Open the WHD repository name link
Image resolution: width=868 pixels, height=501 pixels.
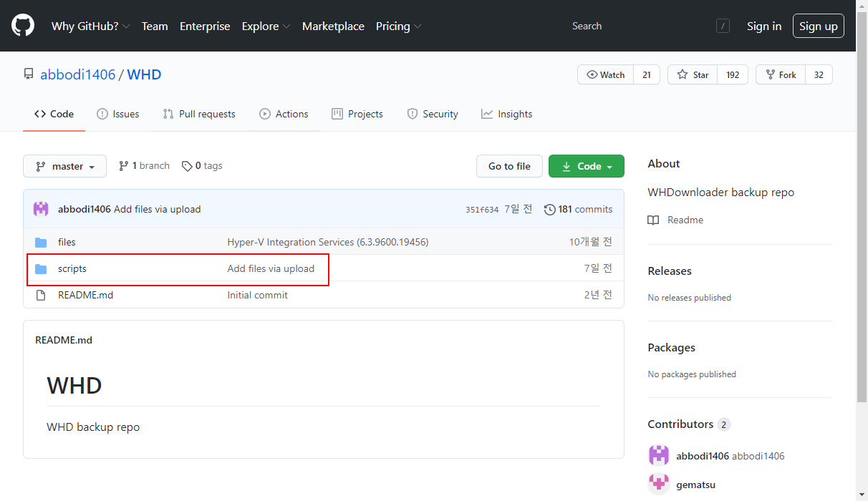144,74
